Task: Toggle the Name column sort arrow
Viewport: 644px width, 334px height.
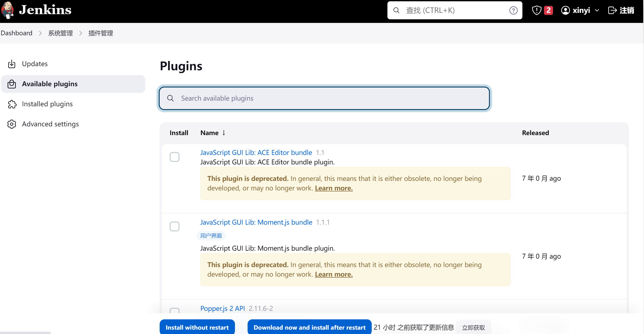Action: [223, 133]
